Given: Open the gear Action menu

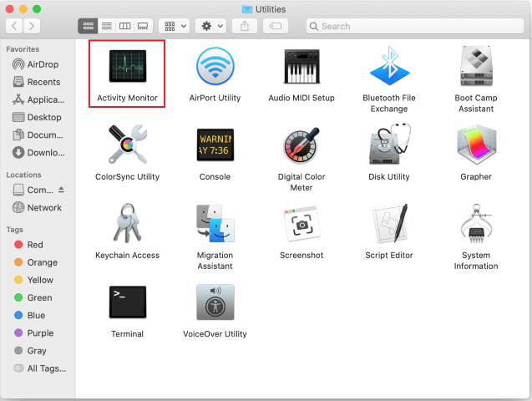Looking at the screenshot, I should 211,26.
